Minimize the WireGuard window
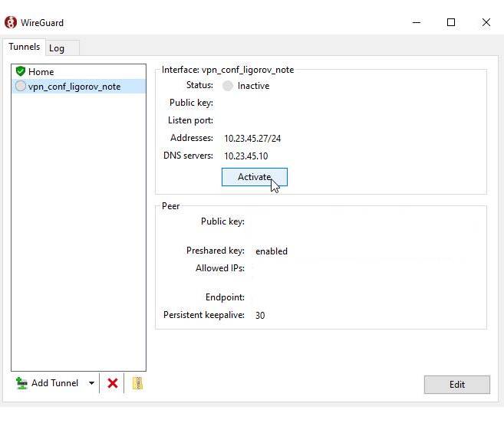 point(417,22)
